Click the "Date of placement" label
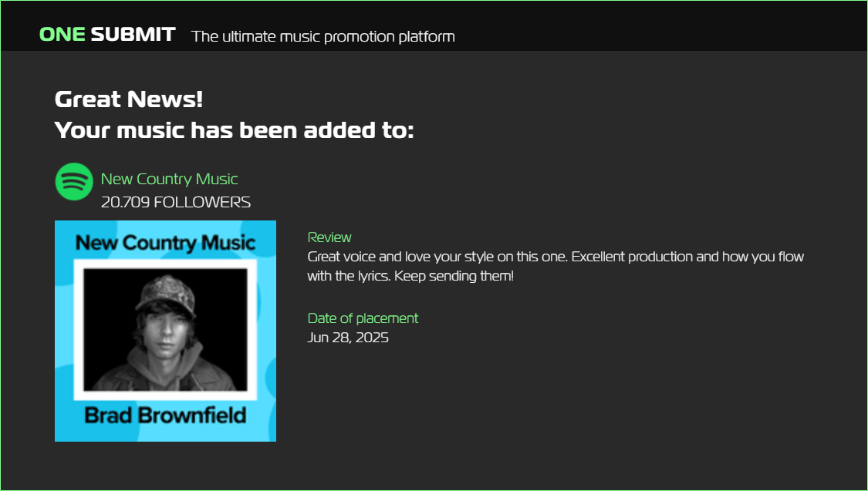868x491 pixels. (363, 318)
